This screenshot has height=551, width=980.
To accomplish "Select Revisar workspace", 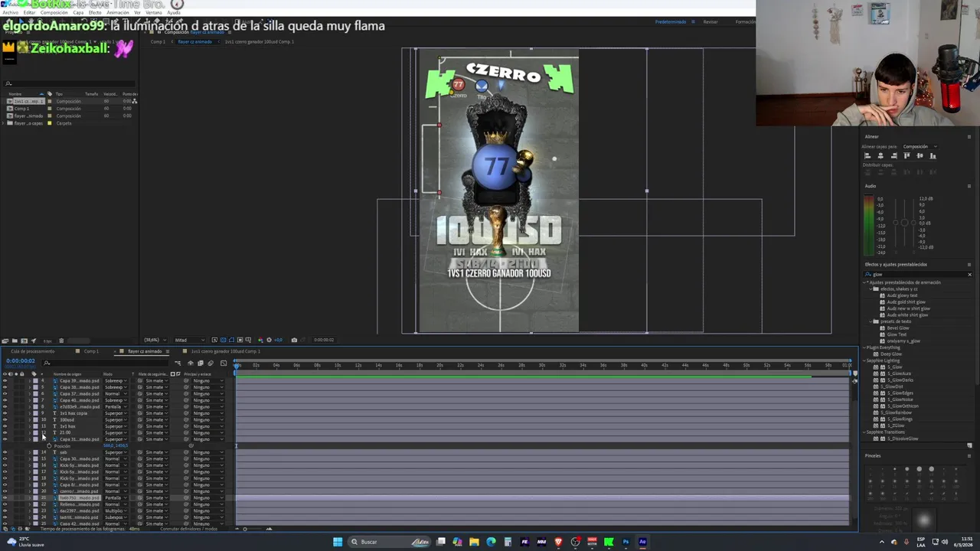I will click(710, 21).
